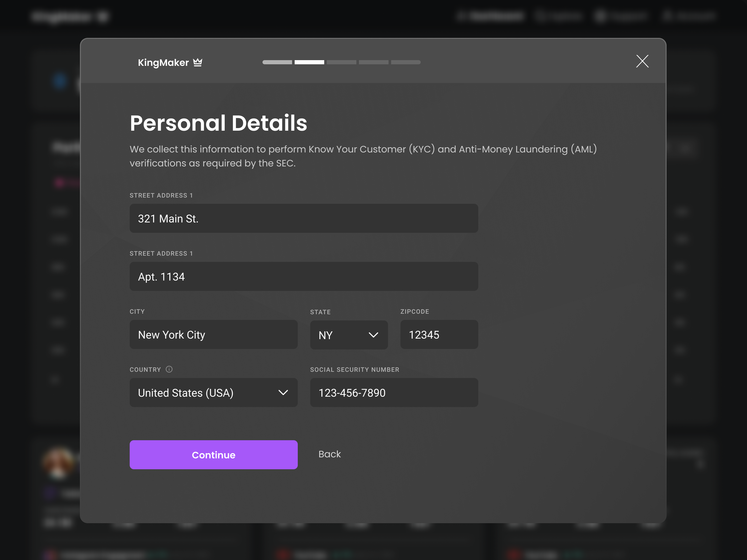747x560 pixels.
Task: Go Back to previous step
Action: pyautogui.click(x=329, y=454)
